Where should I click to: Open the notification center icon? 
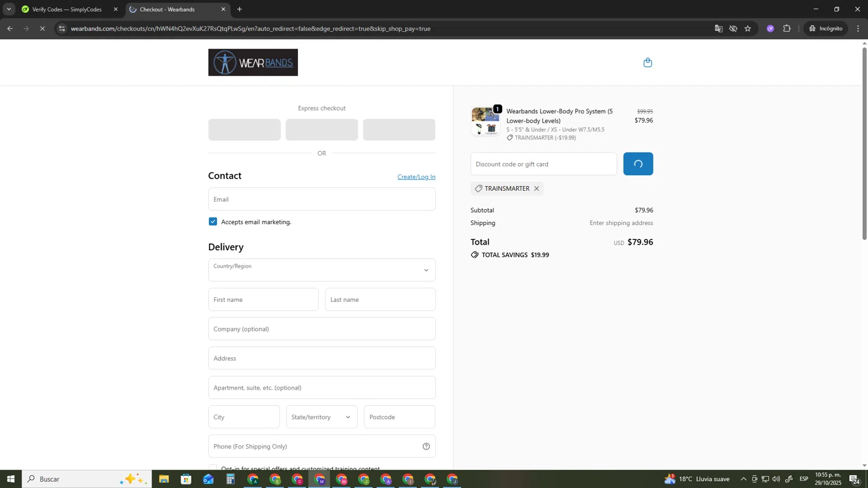point(855,479)
